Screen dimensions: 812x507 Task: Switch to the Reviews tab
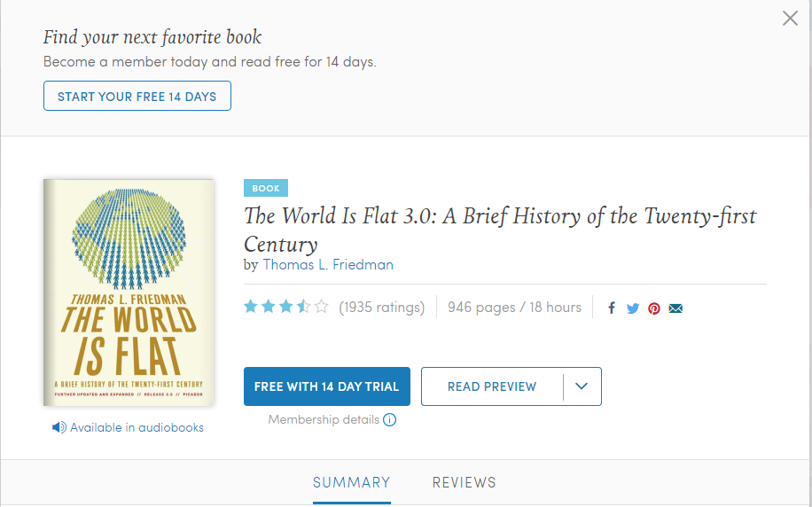click(x=464, y=482)
